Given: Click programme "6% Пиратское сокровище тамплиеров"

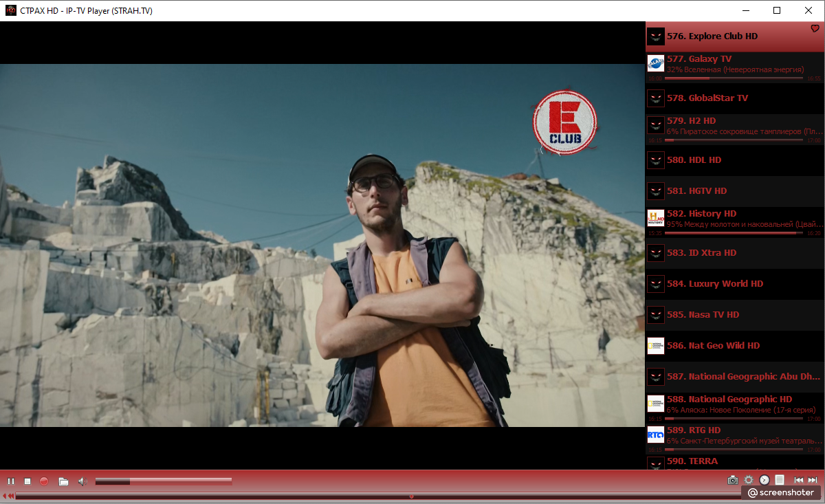Looking at the screenshot, I should 744,131.
